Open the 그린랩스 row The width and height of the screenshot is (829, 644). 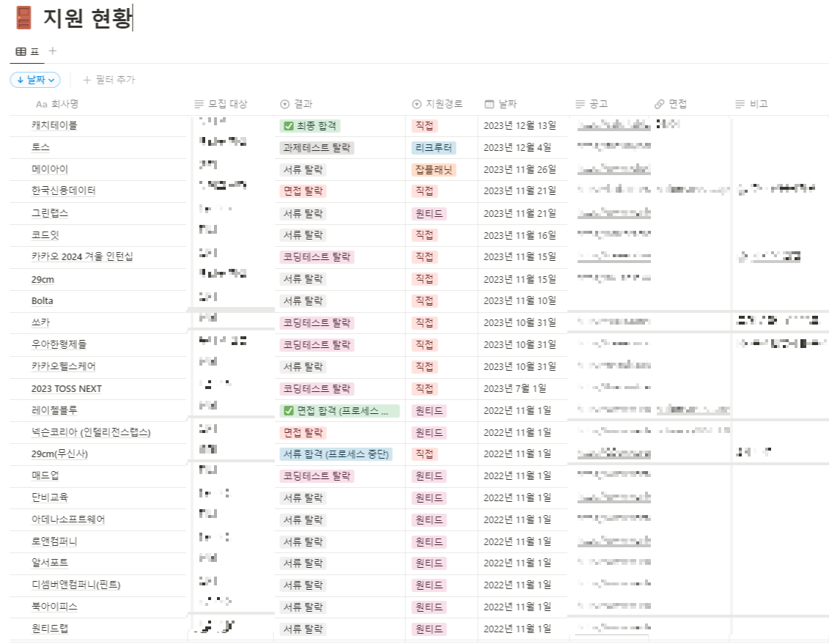(50, 213)
